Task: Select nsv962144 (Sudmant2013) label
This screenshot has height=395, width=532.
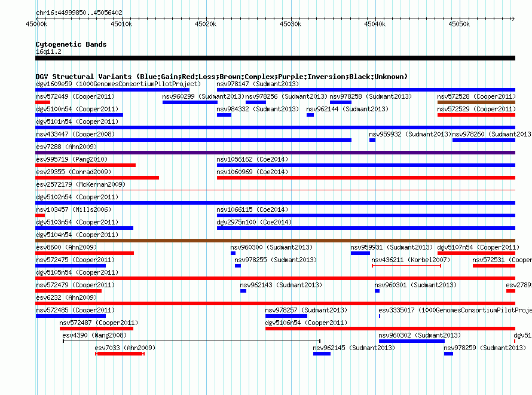Action: tap(347, 109)
